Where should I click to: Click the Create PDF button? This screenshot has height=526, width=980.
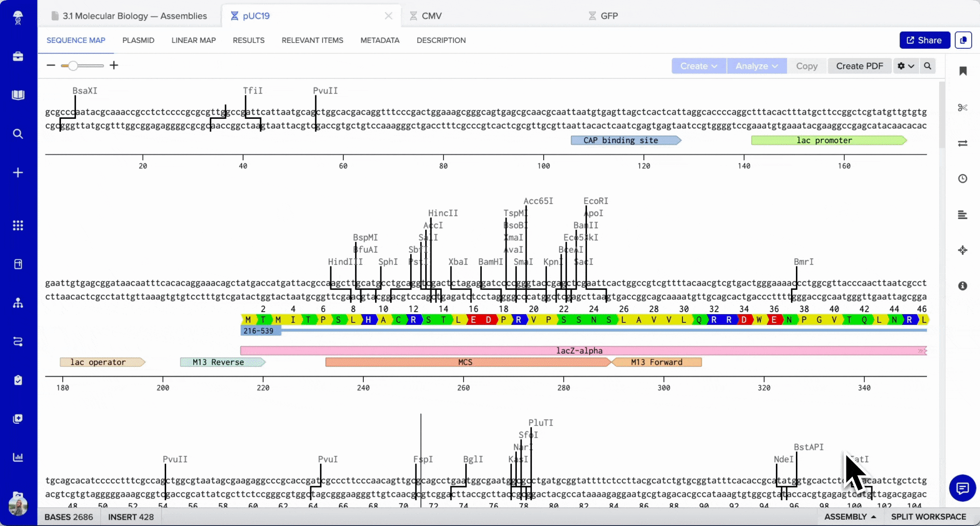point(859,66)
